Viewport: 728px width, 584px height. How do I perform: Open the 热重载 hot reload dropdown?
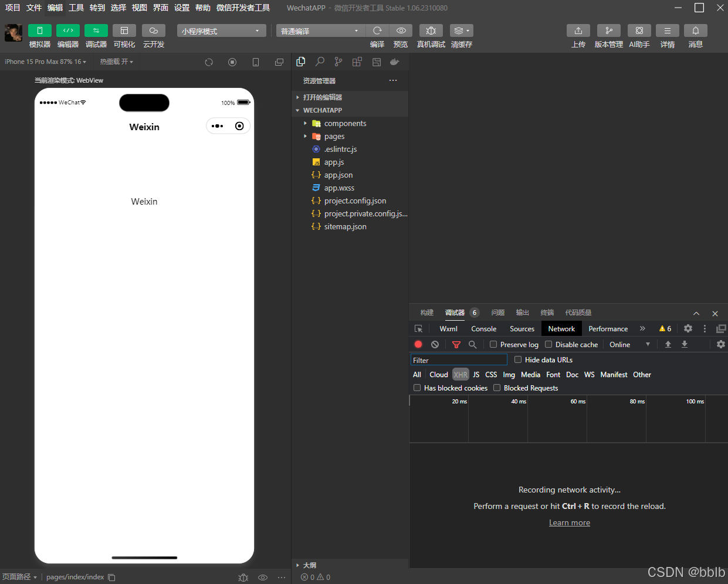click(116, 62)
